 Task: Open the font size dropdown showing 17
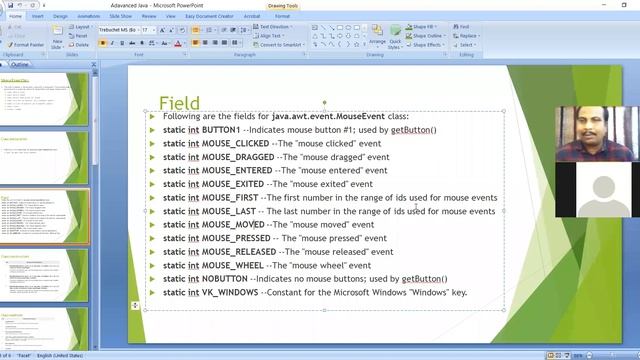pos(154,30)
